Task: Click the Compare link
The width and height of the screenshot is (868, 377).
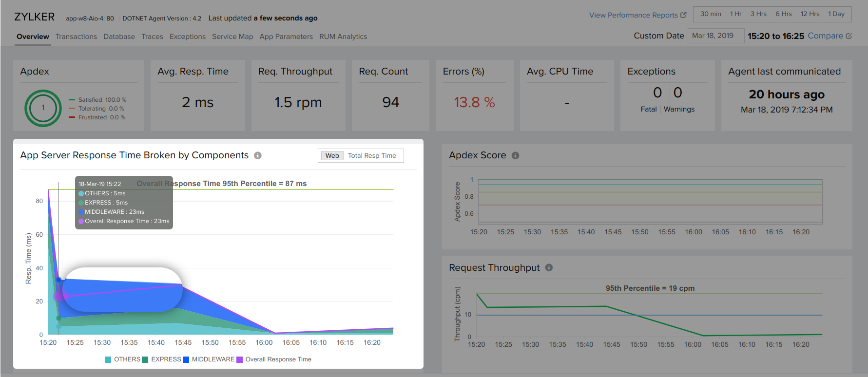Action: point(825,36)
